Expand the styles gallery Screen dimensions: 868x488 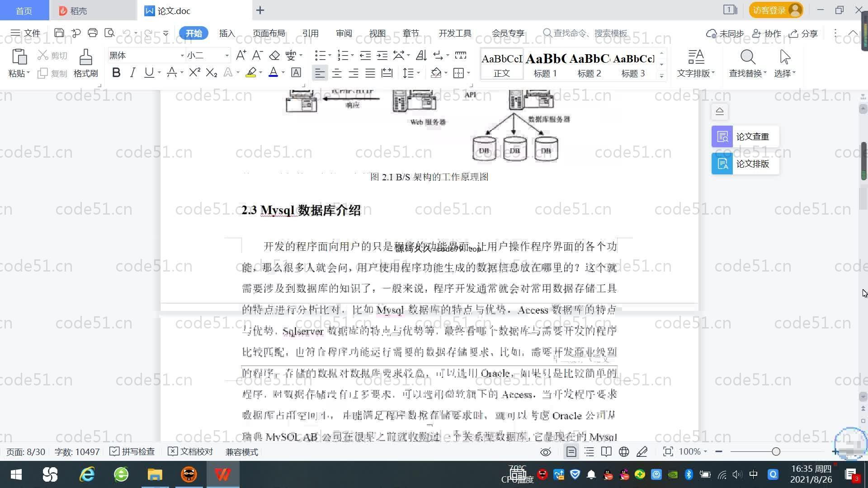coord(661,76)
